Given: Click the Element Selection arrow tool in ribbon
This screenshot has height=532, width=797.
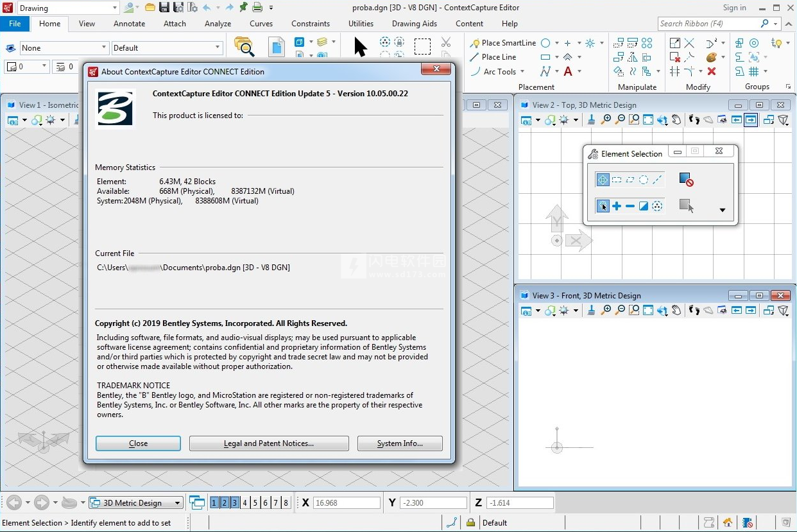Looking at the screenshot, I should pyautogui.click(x=360, y=47).
